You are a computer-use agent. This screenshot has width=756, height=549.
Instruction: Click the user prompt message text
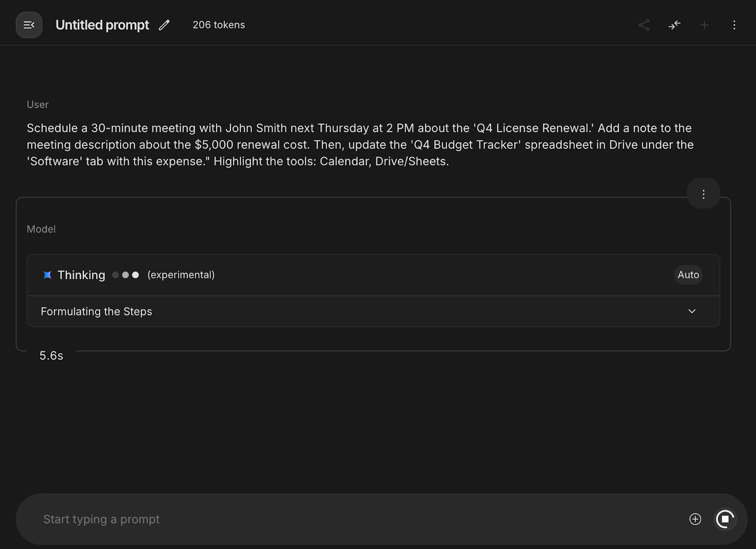[x=360, y=145]
